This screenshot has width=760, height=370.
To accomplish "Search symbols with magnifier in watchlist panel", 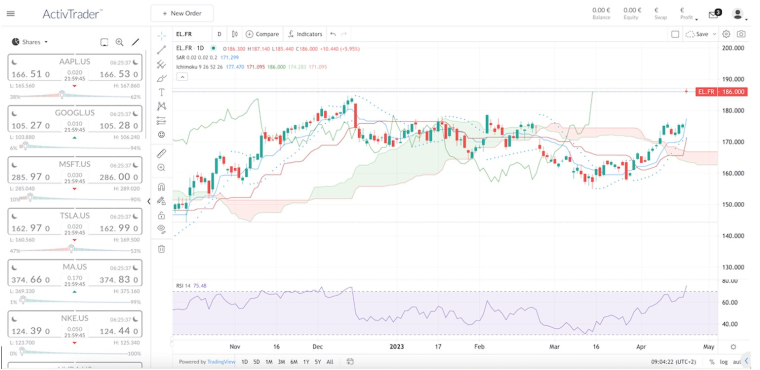I will pyautogui.click(x=119, y=42).
